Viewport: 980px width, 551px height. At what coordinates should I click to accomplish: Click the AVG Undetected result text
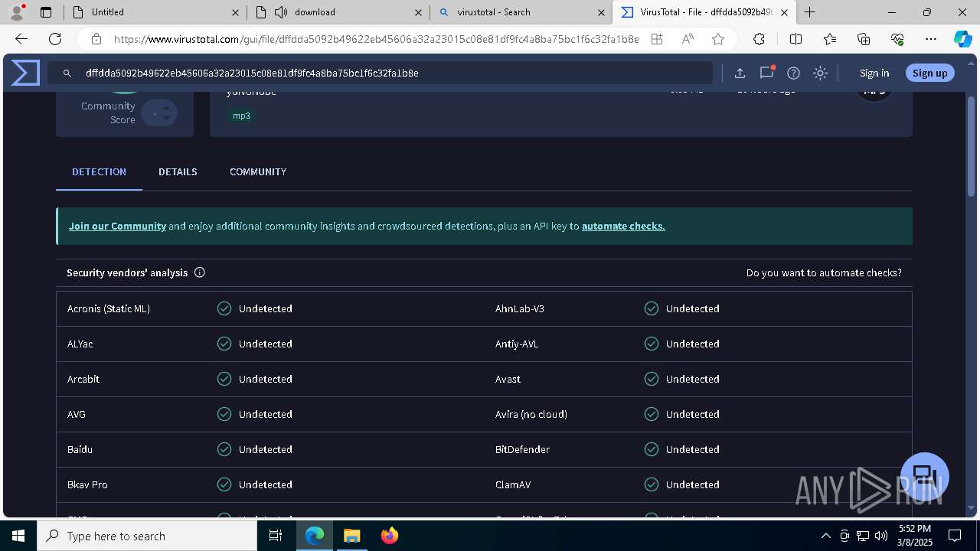[x=265, y=414]
